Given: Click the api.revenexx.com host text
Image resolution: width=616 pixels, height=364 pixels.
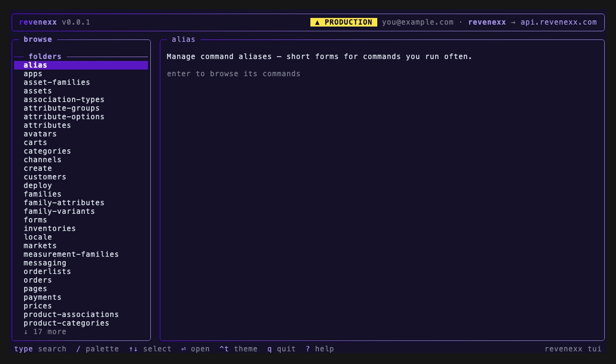Looking at the screenshot, I should (559, 22).
